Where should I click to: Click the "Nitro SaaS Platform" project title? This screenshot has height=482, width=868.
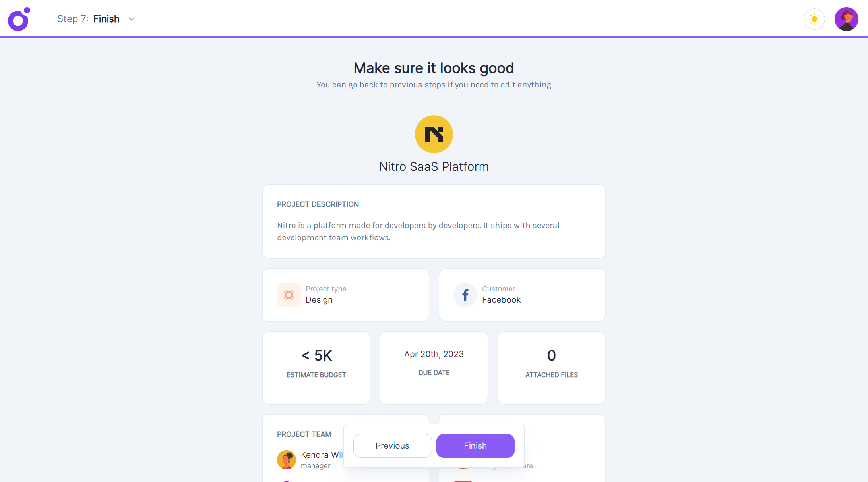(x=434, y=167)
